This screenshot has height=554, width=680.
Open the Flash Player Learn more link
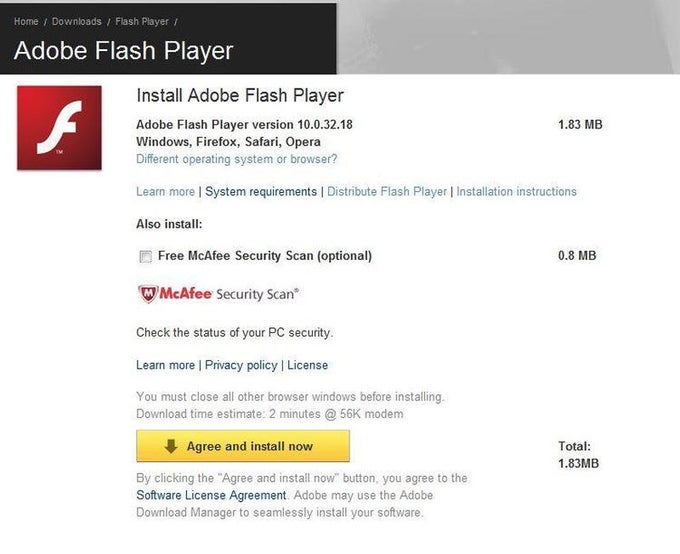pos(165,191)
